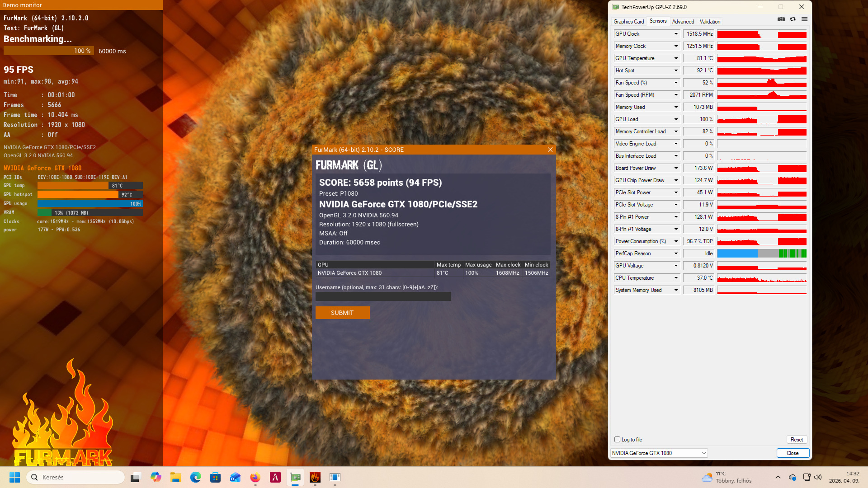Open Microsoft Edge in the taskbar
The height and width of the screenshot is (488, 868).
(x=196, y=477)
